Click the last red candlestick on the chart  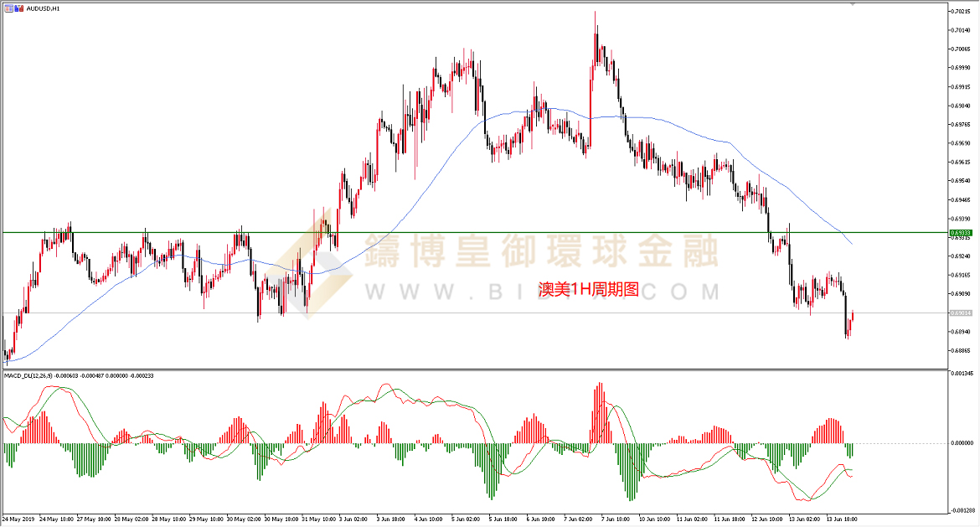[x=853, y=317]
